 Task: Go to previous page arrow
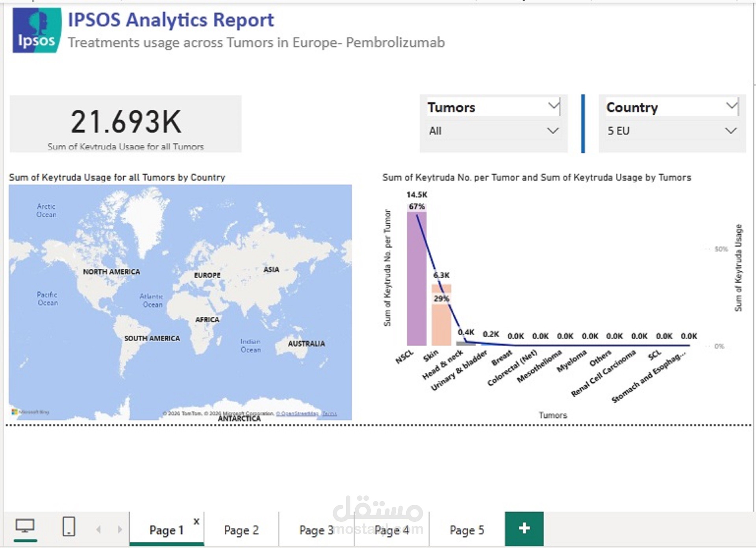coord(99,530)
